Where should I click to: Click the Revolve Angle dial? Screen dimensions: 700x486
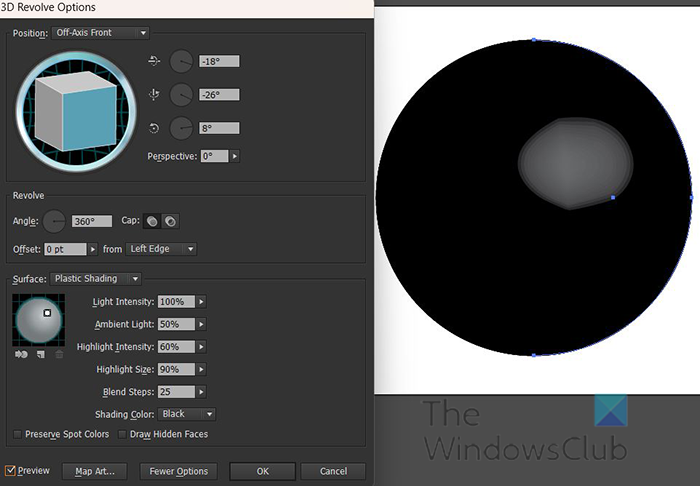[x=54, y=221]
